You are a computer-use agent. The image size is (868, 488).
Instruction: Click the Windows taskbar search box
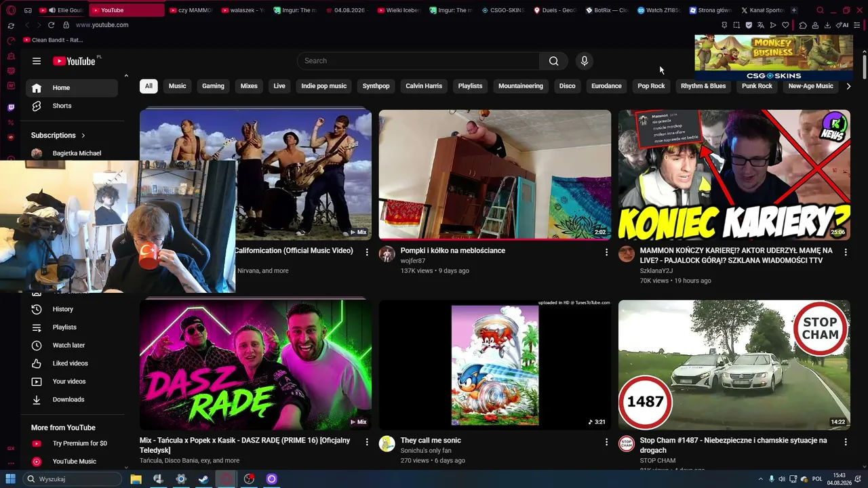pos(72,479)
